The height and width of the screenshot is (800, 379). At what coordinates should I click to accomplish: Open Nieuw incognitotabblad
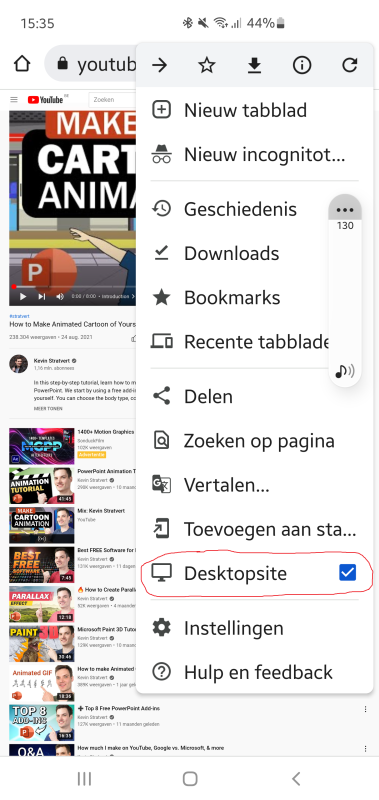pyautogui.click(x=255, y=154)
